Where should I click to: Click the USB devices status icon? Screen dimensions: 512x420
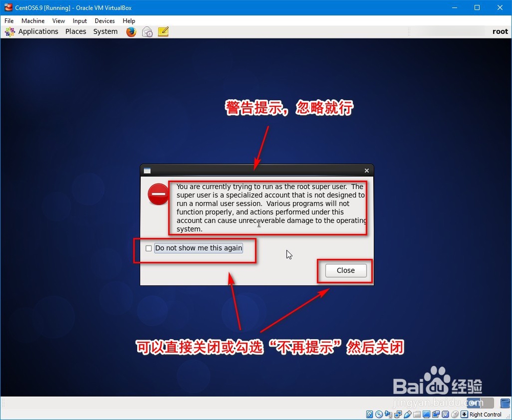pyautogui.click(x=408, y=414)
